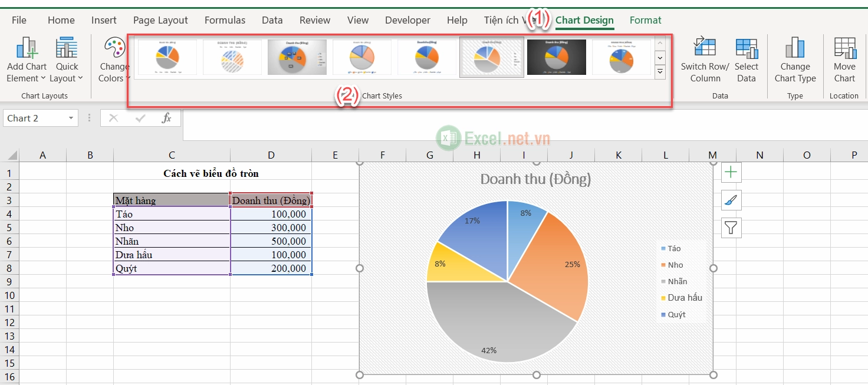This screenshot has height=385, width=868.
Task: Select the cell labeled Dưa hấu
Action: (172, 255)
